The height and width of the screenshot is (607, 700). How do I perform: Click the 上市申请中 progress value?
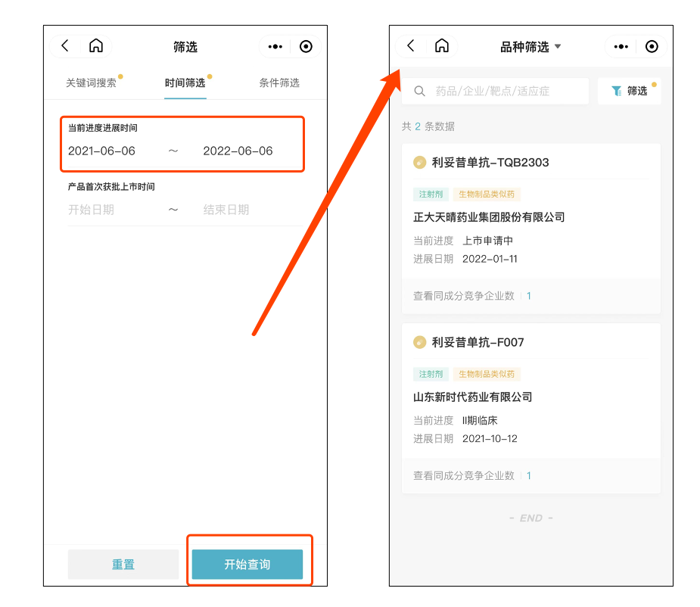tap(487, 241)
